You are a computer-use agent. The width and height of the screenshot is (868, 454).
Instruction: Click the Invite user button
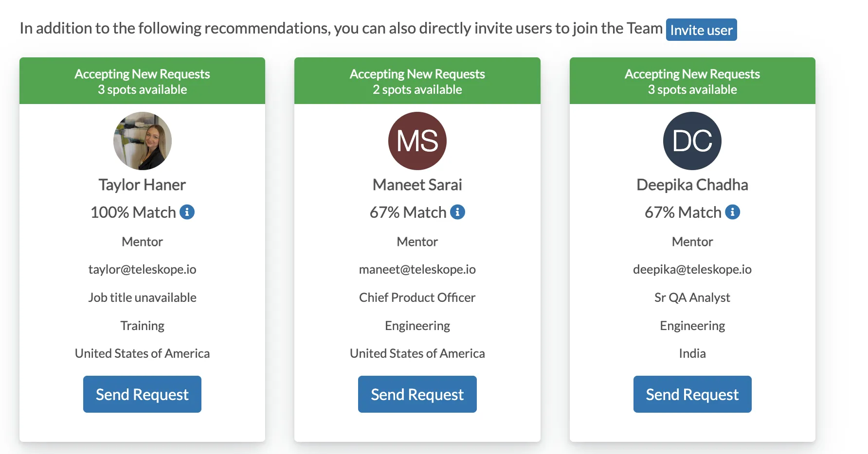click(701, 30)
